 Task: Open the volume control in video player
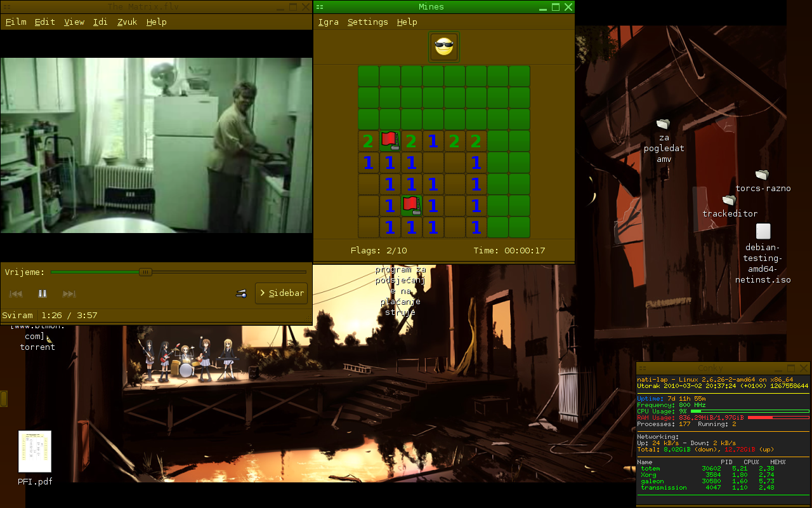pyautogui.click(x=241, y=293)
